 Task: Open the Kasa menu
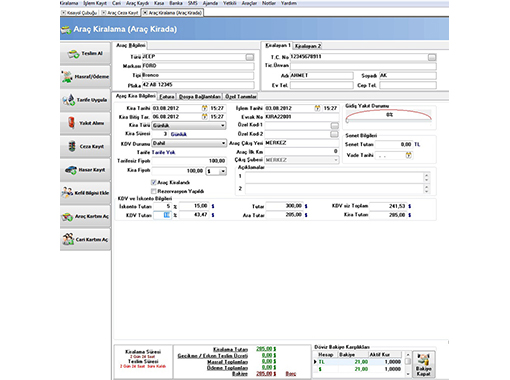(159, 3)
